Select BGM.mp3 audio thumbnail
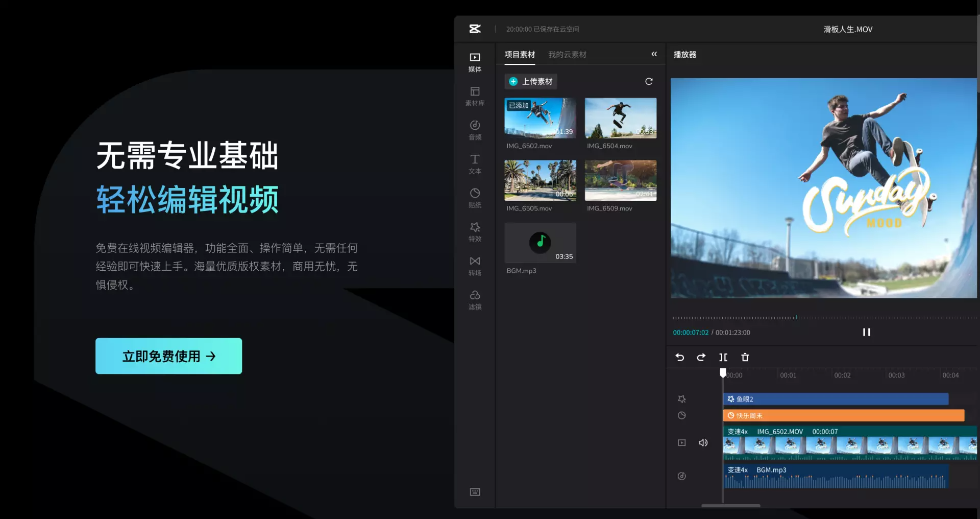The height and width of the screenshot is (519, 980). tap(540, 243)
